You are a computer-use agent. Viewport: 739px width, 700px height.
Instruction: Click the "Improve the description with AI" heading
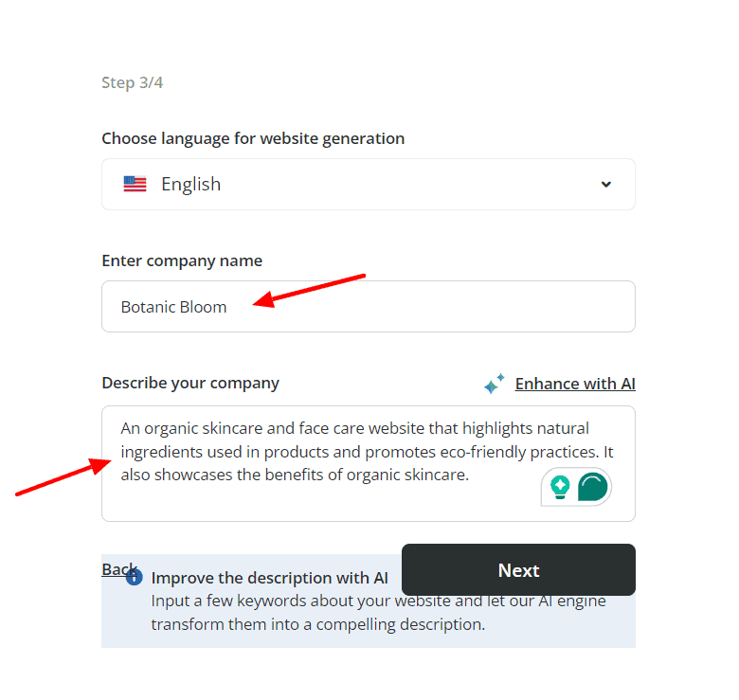pos(270,578)
